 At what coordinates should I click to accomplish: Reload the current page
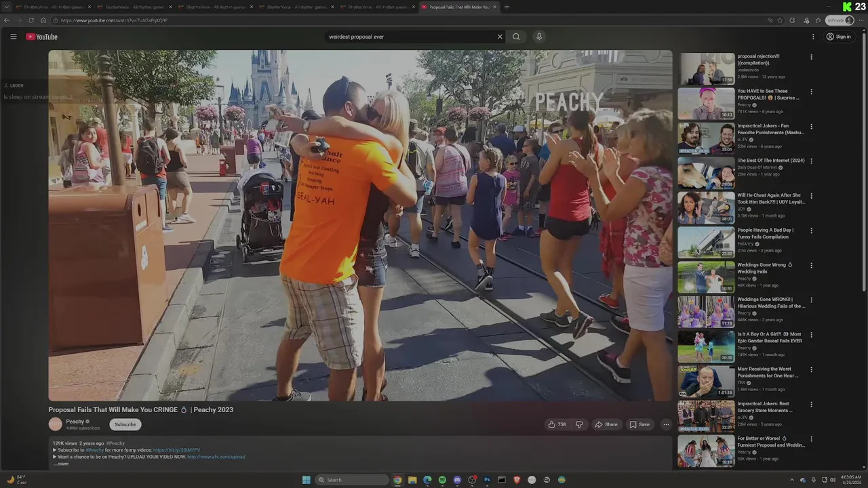tap(31, 20)
